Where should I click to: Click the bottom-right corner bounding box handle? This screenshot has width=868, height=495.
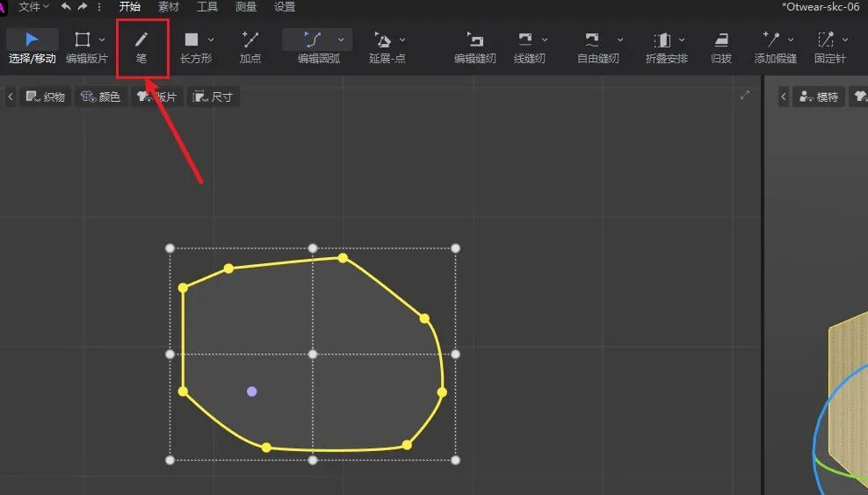click(456, 460)
